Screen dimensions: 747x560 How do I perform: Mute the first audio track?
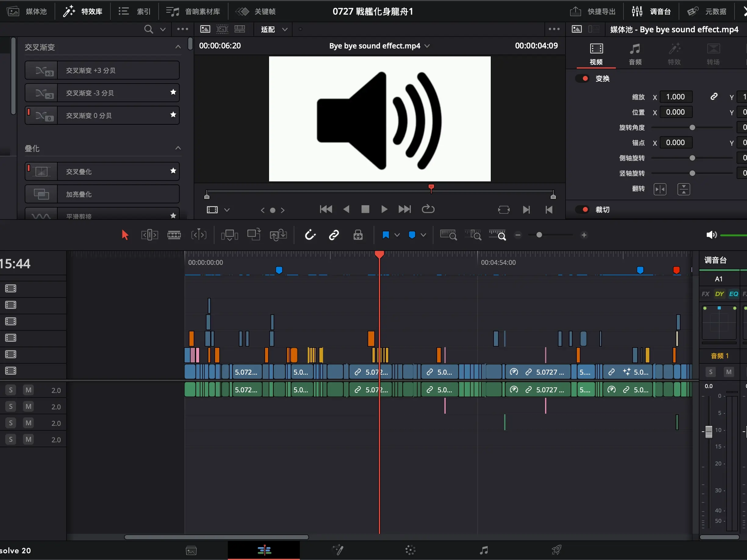tap(28, 390)
